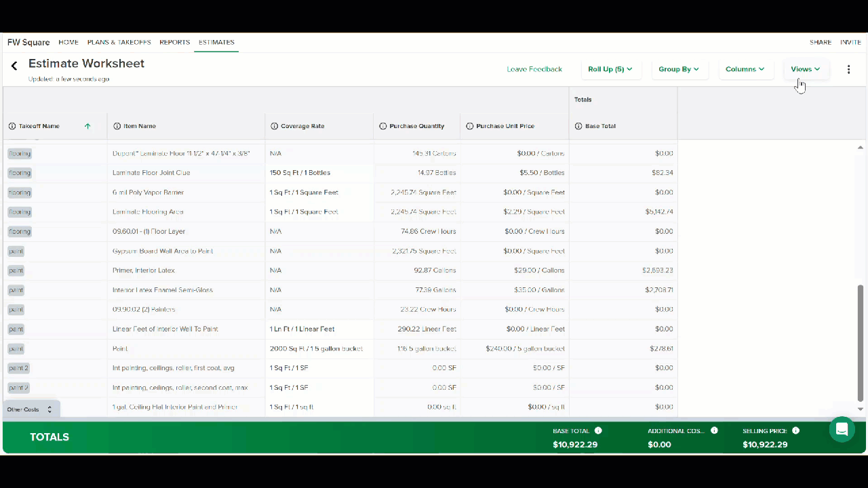The image size is (868, 488).
Task: Click the info icon beside Coverage Rate
Action: (274, 126)
